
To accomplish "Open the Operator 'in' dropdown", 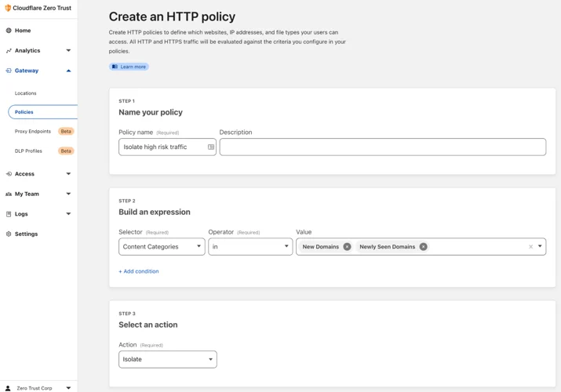I will [x=250, y=246].
